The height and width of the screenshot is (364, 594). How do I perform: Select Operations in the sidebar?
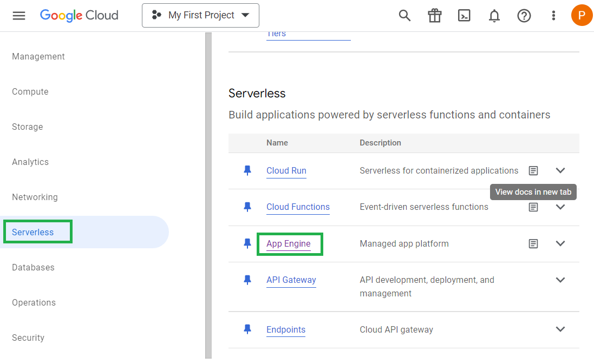pos(34,303)
